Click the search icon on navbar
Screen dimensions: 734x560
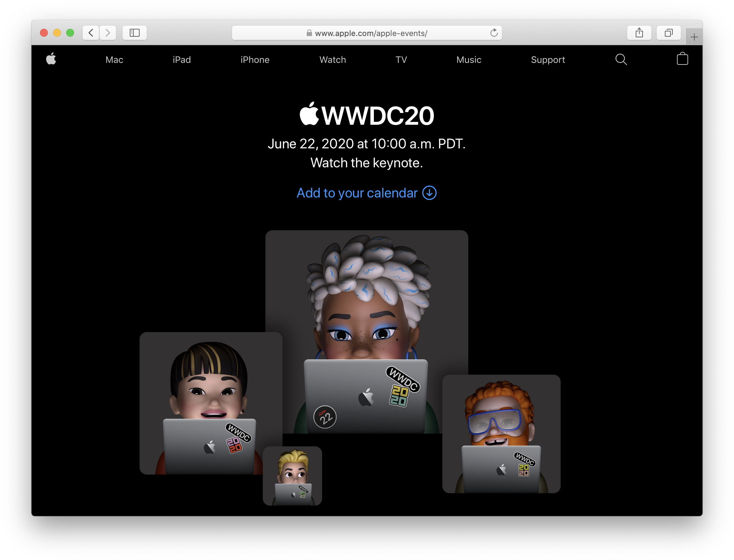[622, 59]
